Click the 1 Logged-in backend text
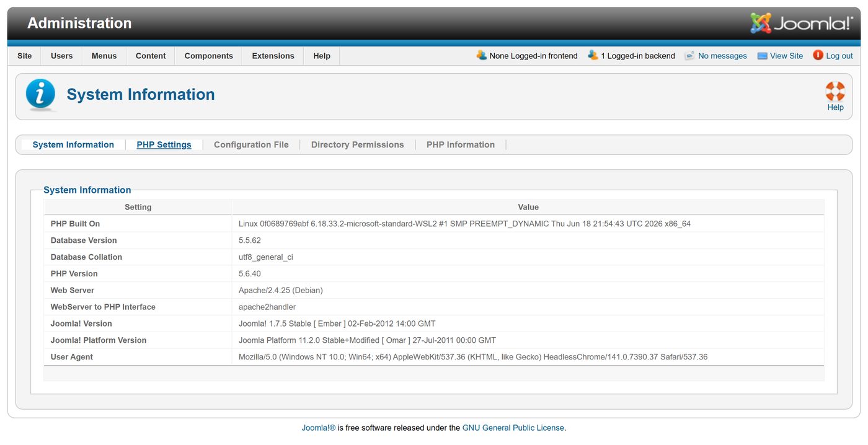Viewport: 868px width, 445px height. coord(638,56)
